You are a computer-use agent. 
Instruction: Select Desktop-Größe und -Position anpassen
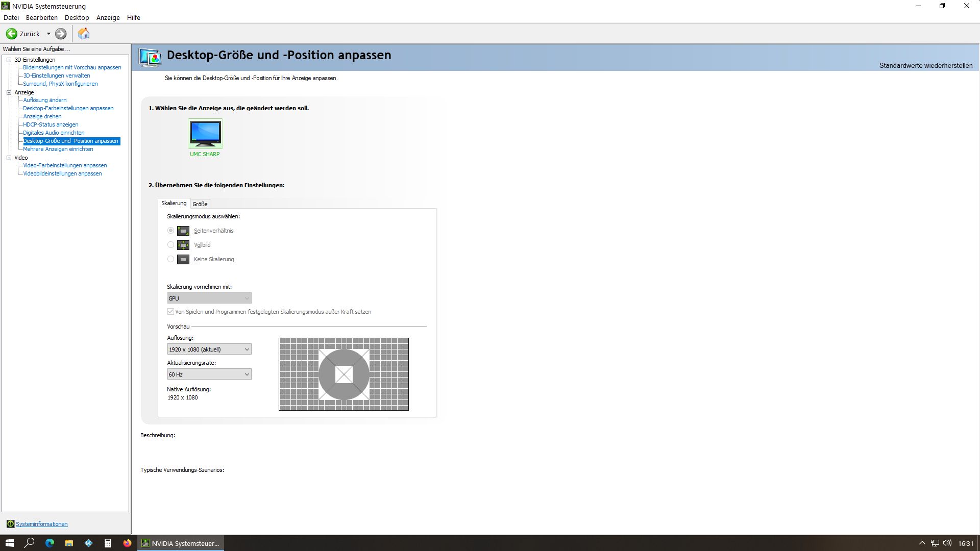point(71,141)
